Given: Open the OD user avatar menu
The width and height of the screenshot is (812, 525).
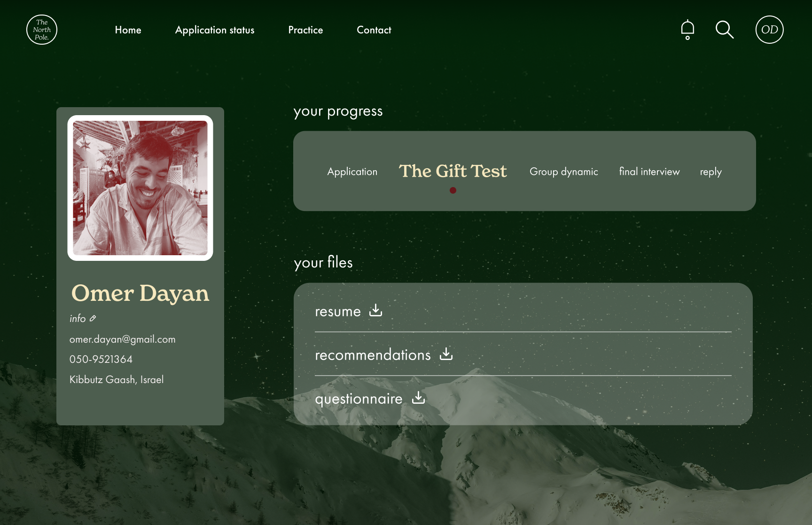Looking at the screenshot, I should point(769,30).
